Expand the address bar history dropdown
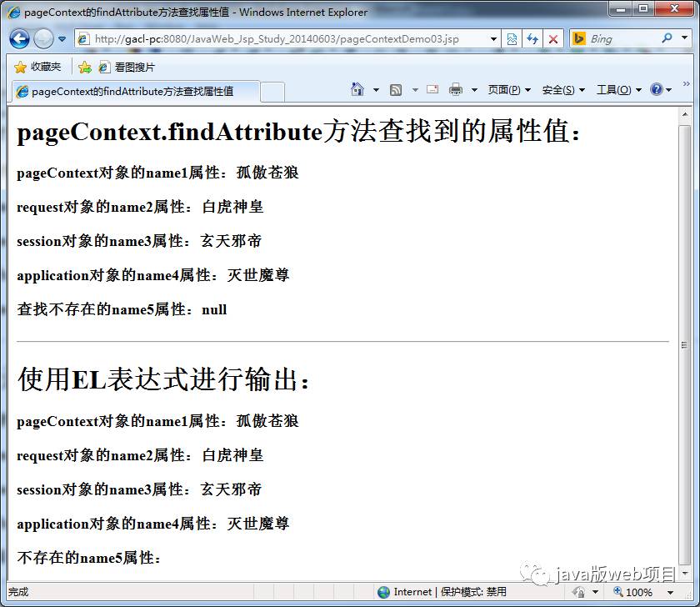Screen dimensions: 700x607 point(493,39)
